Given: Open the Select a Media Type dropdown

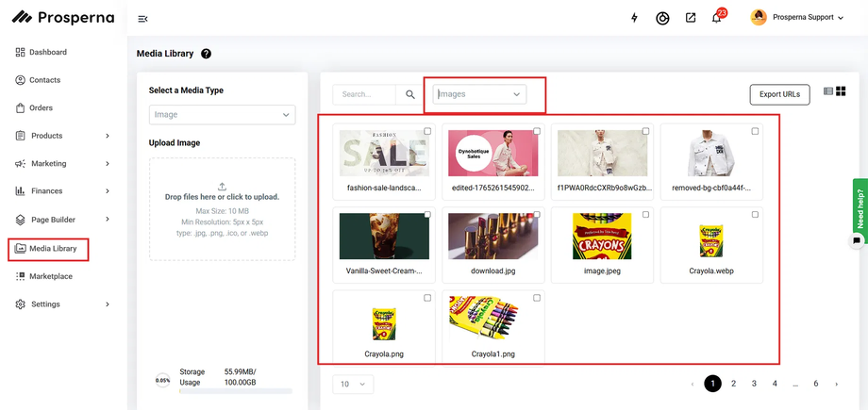Looking at the screenshot, I should coord(222,115).
